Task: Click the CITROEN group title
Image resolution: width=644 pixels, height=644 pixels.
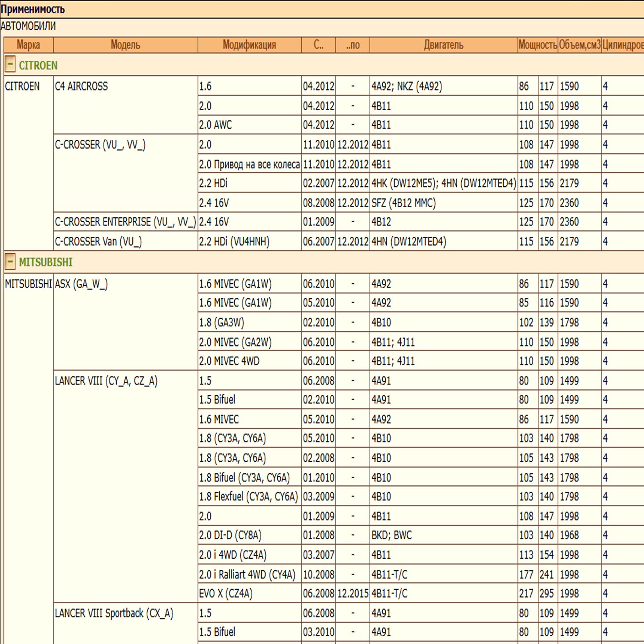Action: pyautogui.click(x=38, y=65)
